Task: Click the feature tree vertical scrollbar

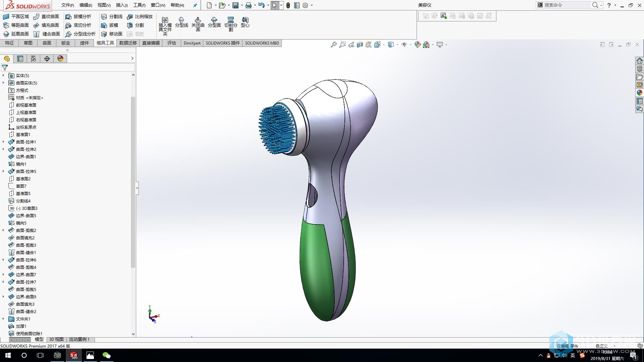Action: click(x=133, y=182)
